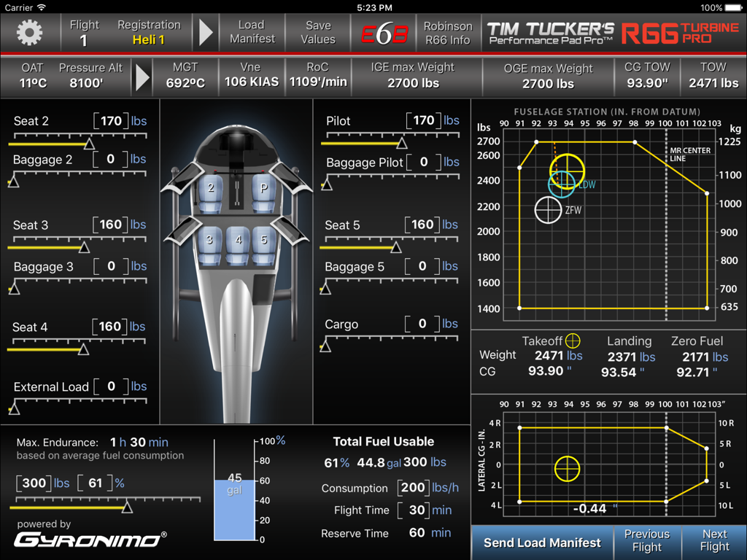
Task: Open the E6B calculator
Action: 383,33
